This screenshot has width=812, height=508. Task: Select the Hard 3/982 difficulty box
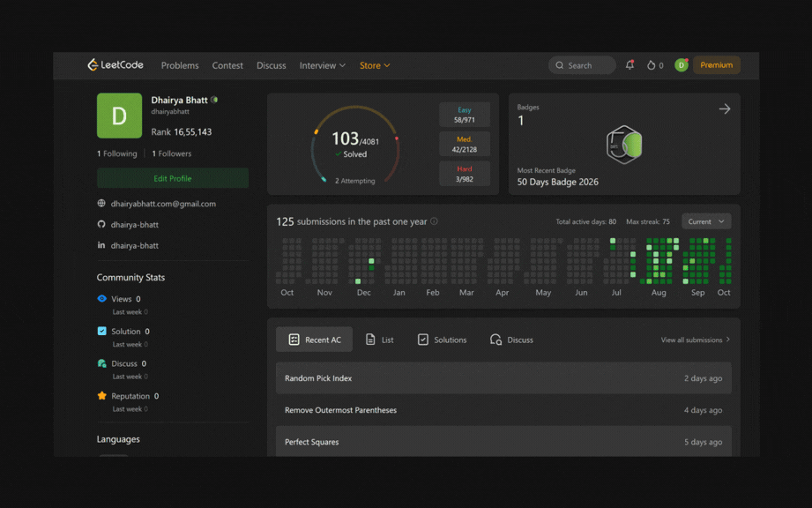point(465,174)
